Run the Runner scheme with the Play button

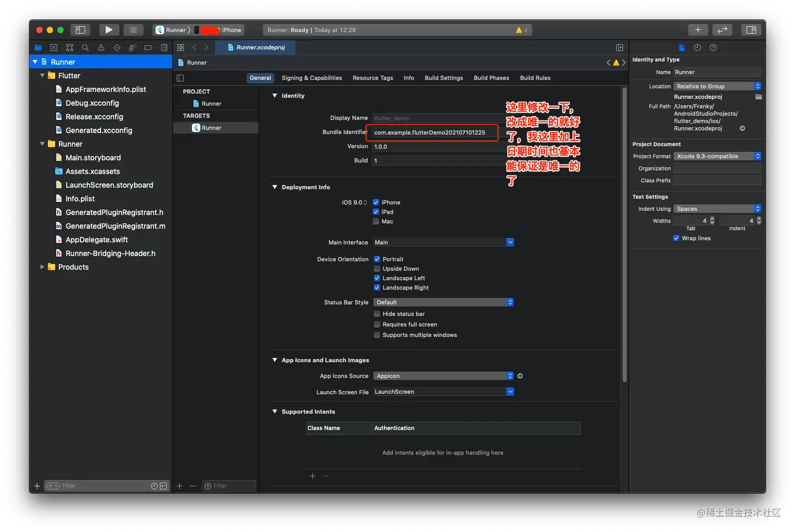point(109,30)
